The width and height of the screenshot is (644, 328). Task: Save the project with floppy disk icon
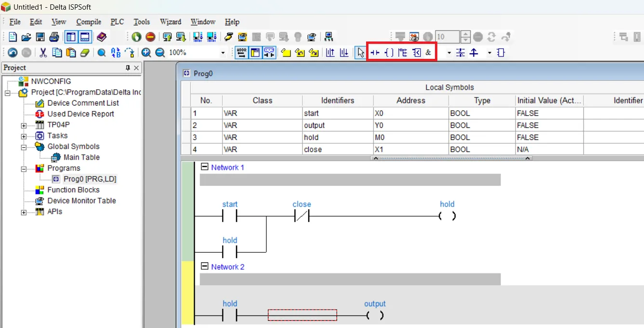pyautogui.click(x=40, y=37)
